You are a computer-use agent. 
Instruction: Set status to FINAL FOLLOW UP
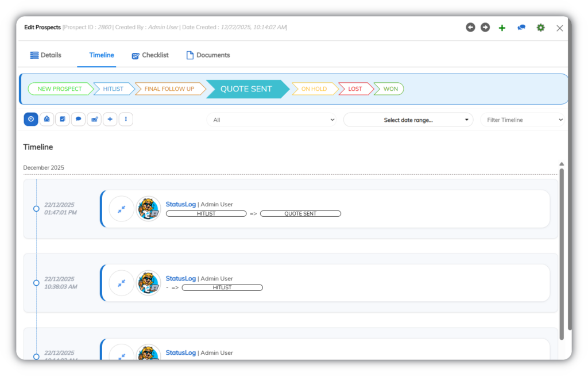(169, 89)
